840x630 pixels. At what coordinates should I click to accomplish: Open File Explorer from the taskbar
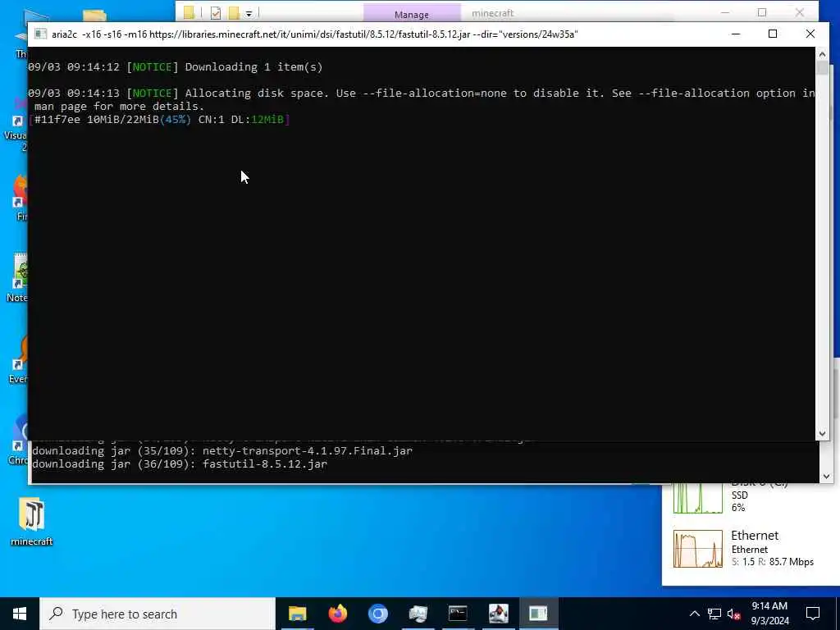297,614
